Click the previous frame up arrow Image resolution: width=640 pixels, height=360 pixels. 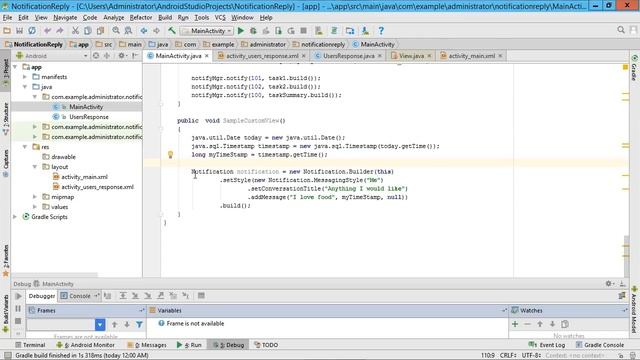click(114, 324)
